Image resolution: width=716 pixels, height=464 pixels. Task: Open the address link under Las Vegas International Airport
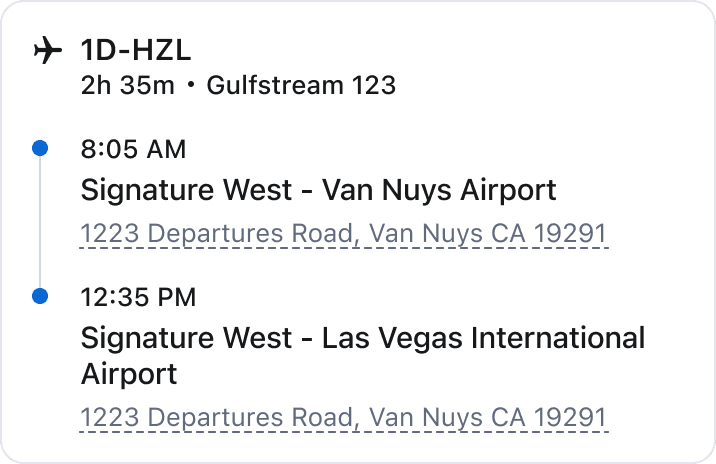(x=343, y=417)
